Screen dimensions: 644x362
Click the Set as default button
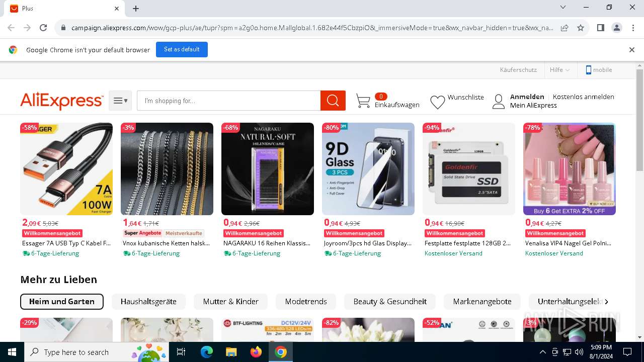click(182, 49)
